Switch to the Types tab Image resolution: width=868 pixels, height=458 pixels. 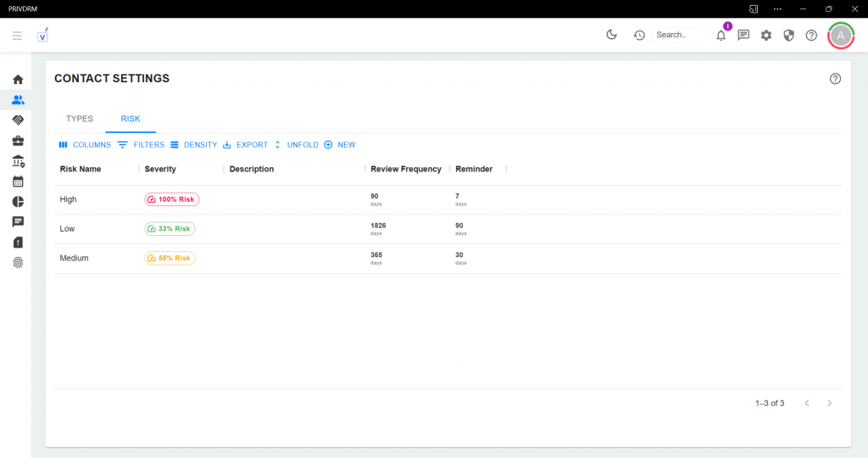pos(80,119)
